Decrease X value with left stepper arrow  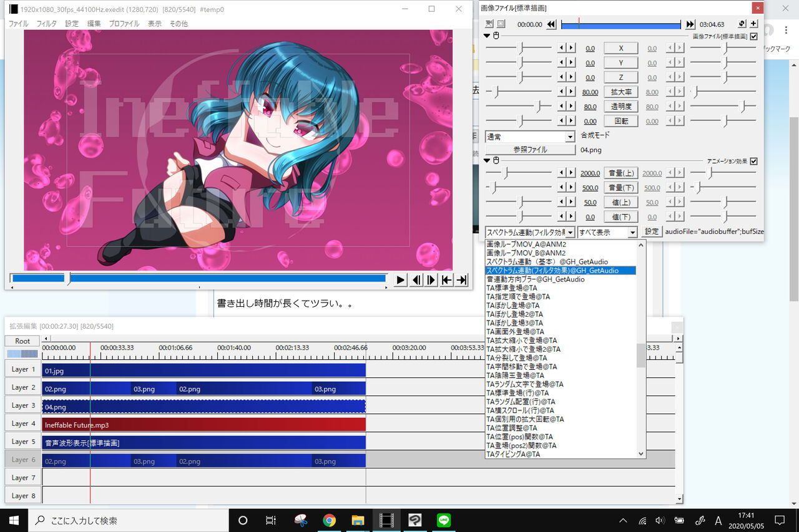pos(562,48)
